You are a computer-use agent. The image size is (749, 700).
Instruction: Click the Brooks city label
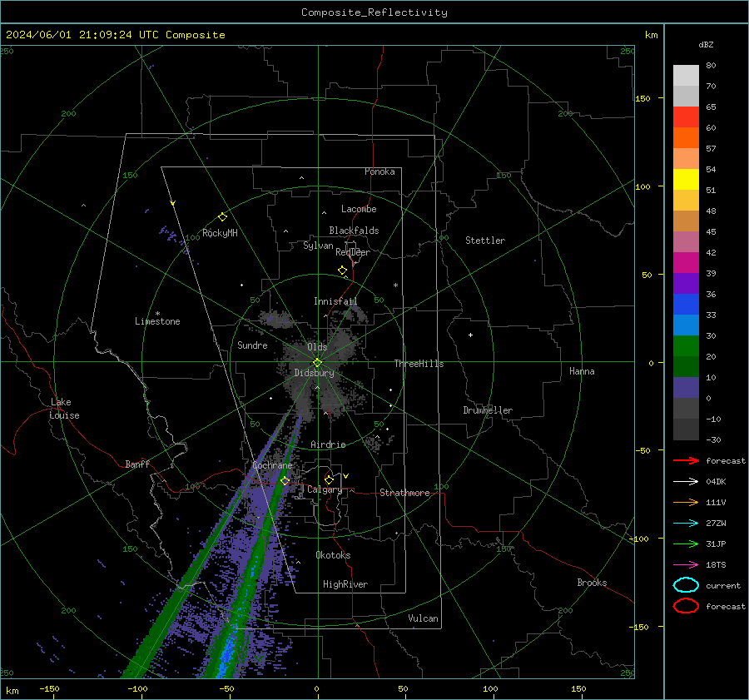(x=592, y=583)
